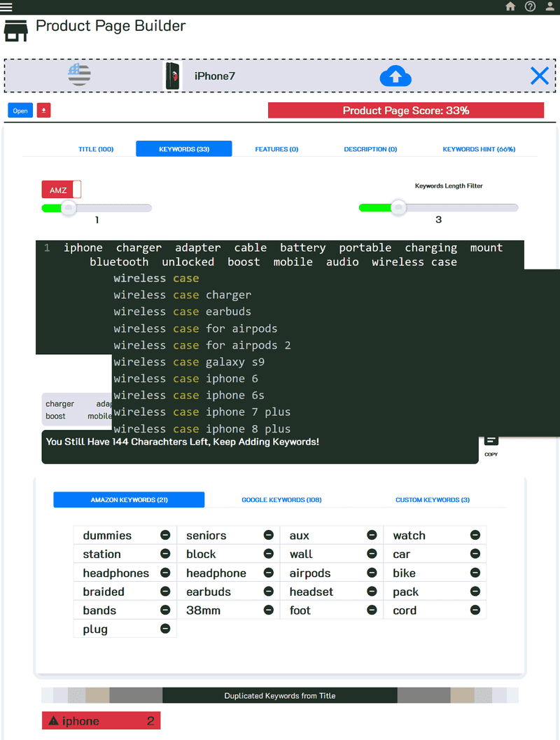Click the Open button
Image resolution: width=560 pixels, height=740 pixels.
tap(20, 110)
